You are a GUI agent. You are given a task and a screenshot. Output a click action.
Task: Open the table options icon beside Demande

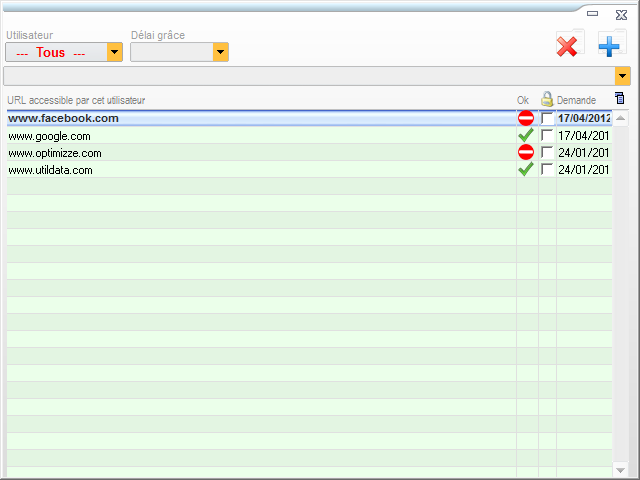click(620, 98)
